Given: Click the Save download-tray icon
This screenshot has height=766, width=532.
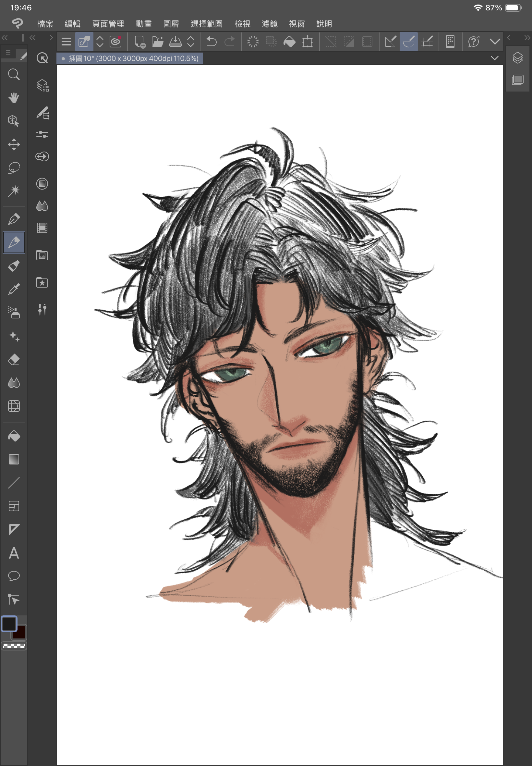Looking at the screenshot, I should tap(175, 42).
